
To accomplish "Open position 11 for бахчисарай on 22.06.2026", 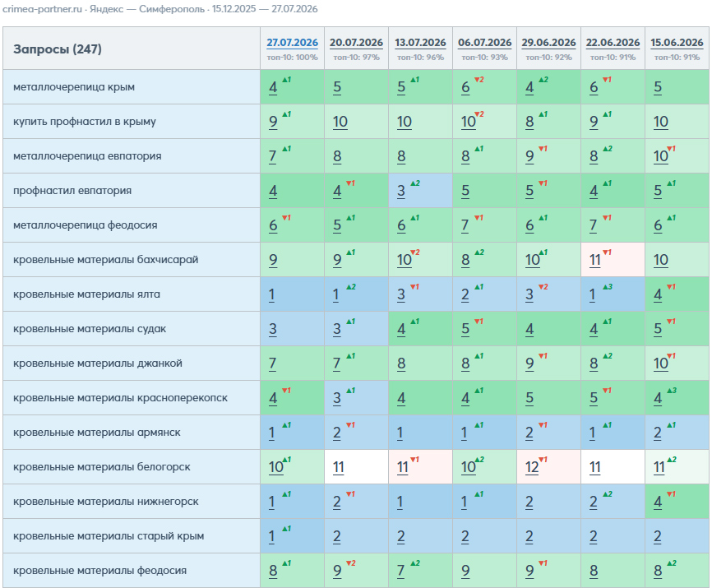I will (x=595, y=260).
